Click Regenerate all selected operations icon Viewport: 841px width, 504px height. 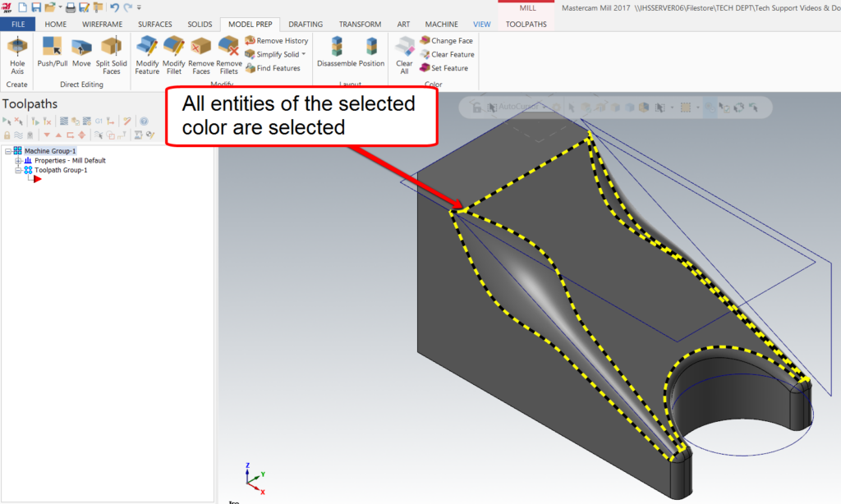click(35, 121)
